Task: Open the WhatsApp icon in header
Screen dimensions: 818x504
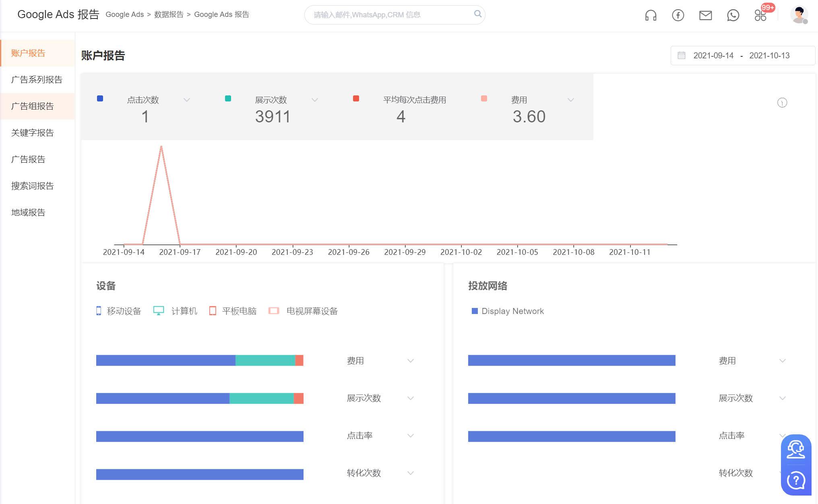Action: tap(733, 15)
